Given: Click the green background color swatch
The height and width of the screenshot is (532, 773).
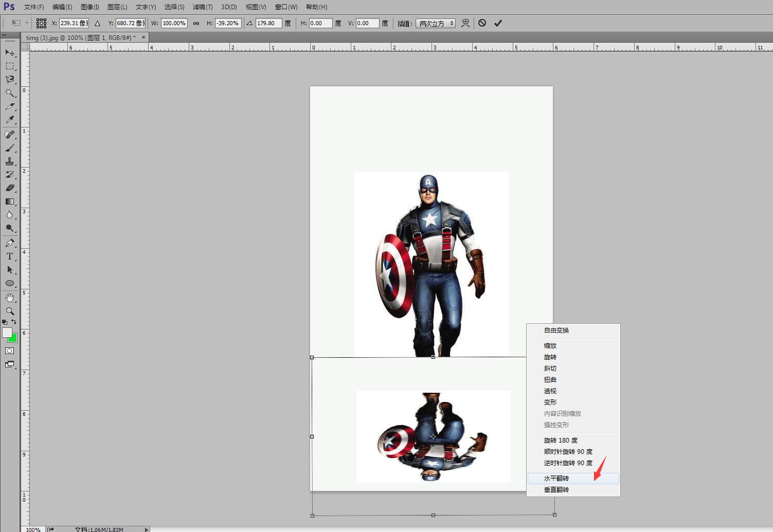Looking at the screenshot, I should [x=14, y=339].
